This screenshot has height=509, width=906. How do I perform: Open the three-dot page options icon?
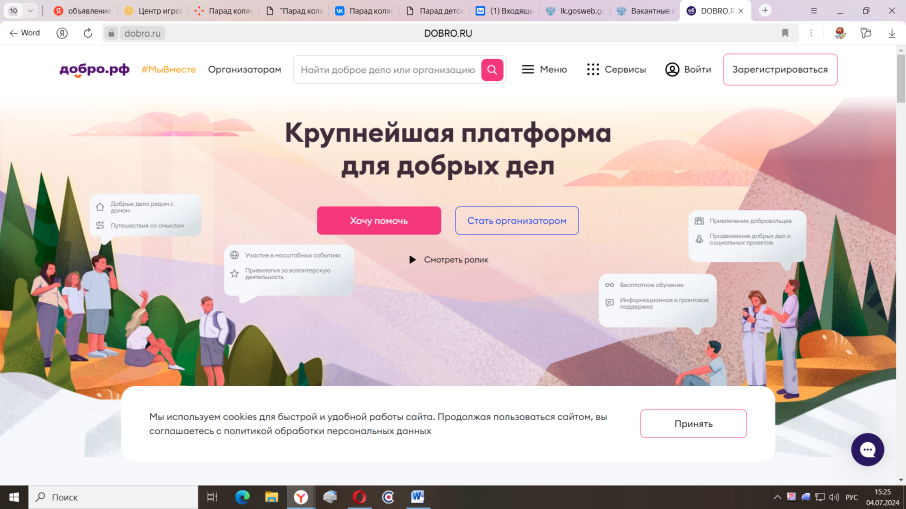tap(811, 34)
